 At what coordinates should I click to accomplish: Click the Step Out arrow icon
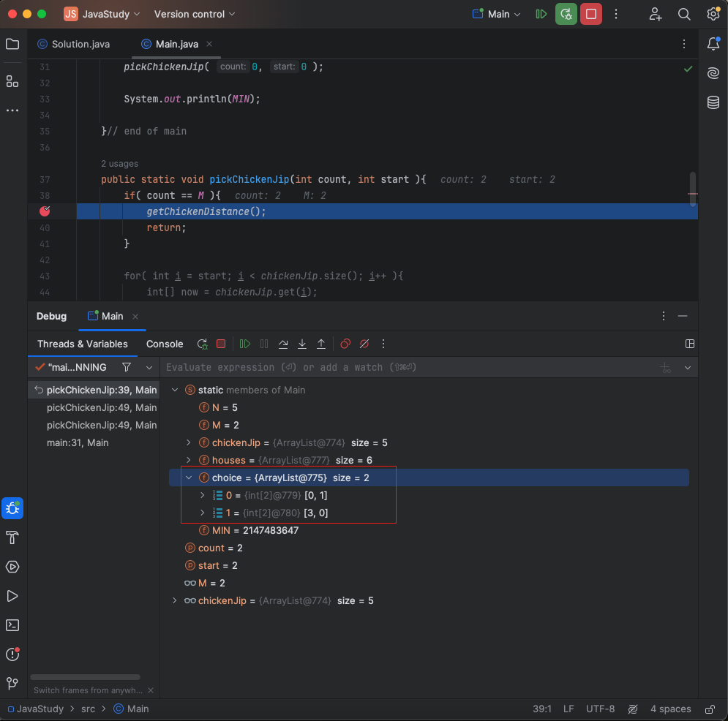tap(320, 344)
